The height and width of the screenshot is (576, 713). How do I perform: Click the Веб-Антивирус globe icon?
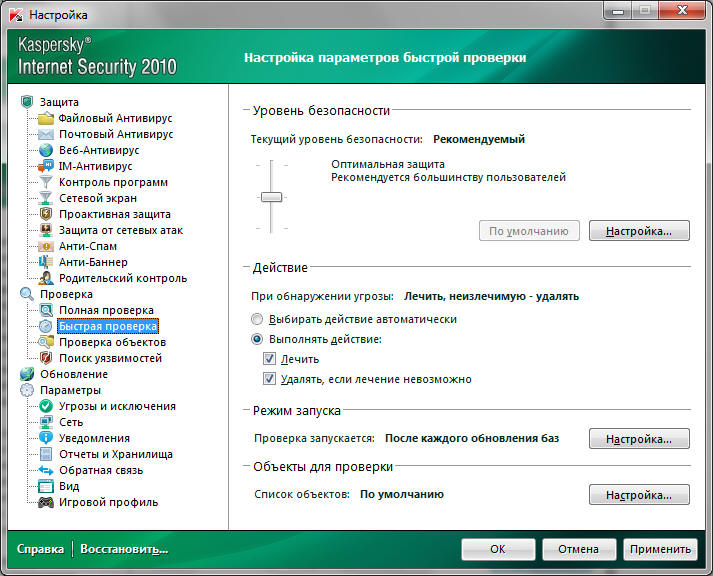click(45, 150)
